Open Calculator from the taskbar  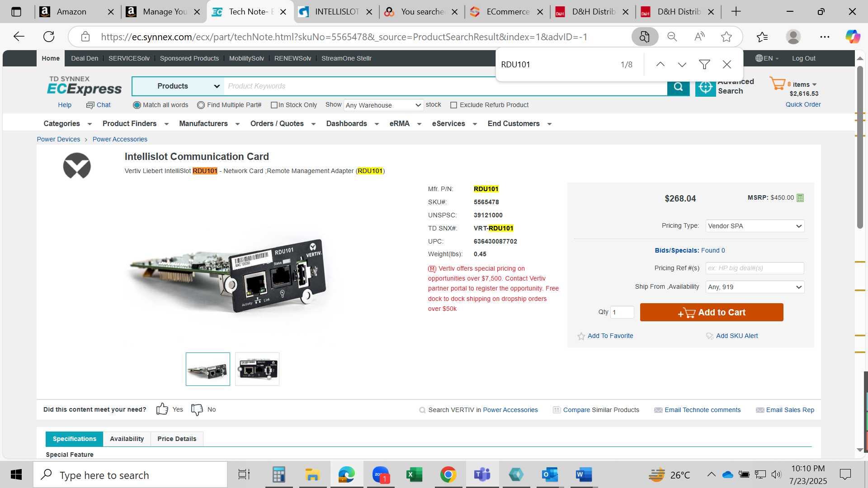(x=278, y=474)
